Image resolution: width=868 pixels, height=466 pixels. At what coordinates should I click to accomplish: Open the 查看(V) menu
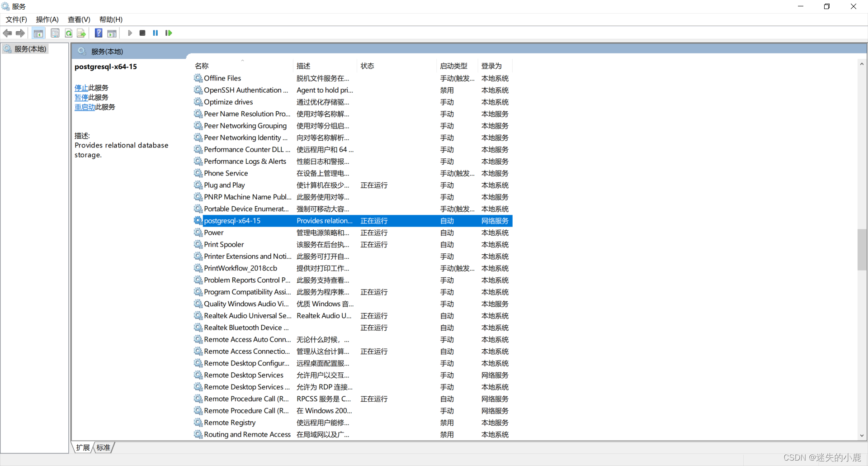(79, 19)
